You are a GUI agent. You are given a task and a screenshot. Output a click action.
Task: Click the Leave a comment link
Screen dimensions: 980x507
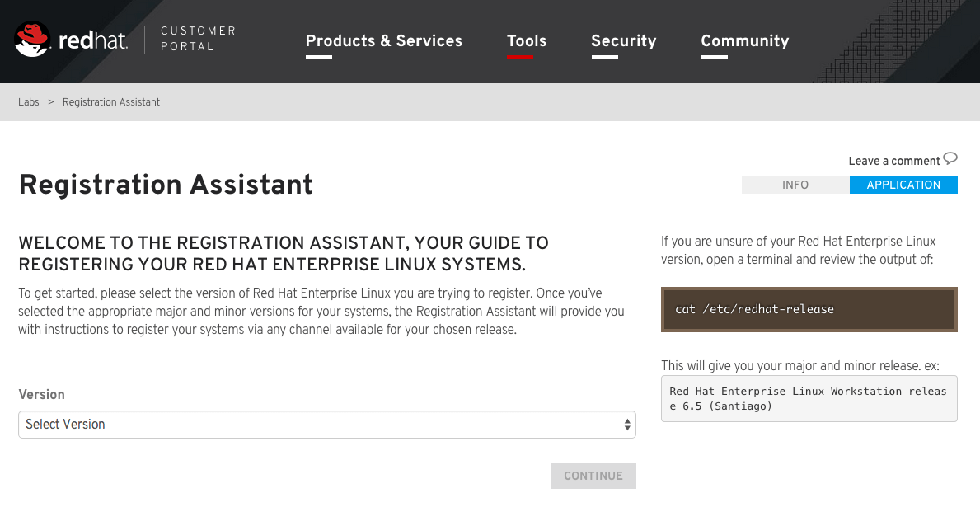pos(894,160)
